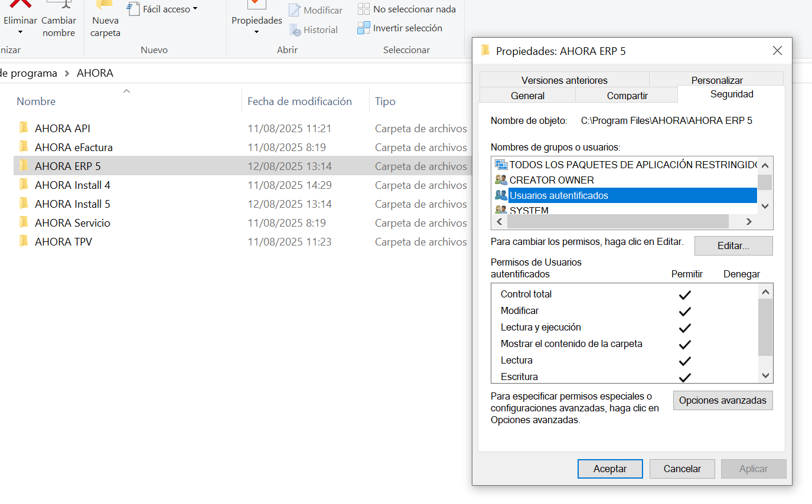Viewport: 812px width, 504px height.
Task: Switch to the Personalizar tab
Action: point(717,80)
